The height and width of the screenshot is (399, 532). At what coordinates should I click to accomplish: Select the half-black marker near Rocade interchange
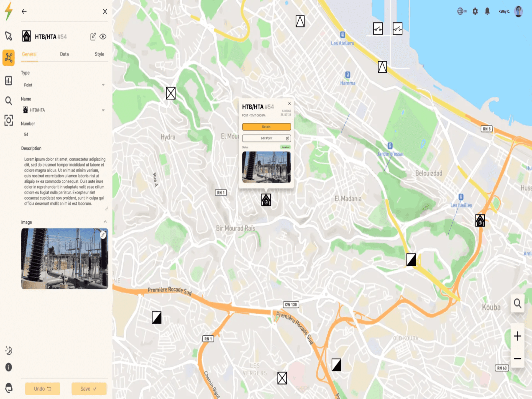pos(336,365)
